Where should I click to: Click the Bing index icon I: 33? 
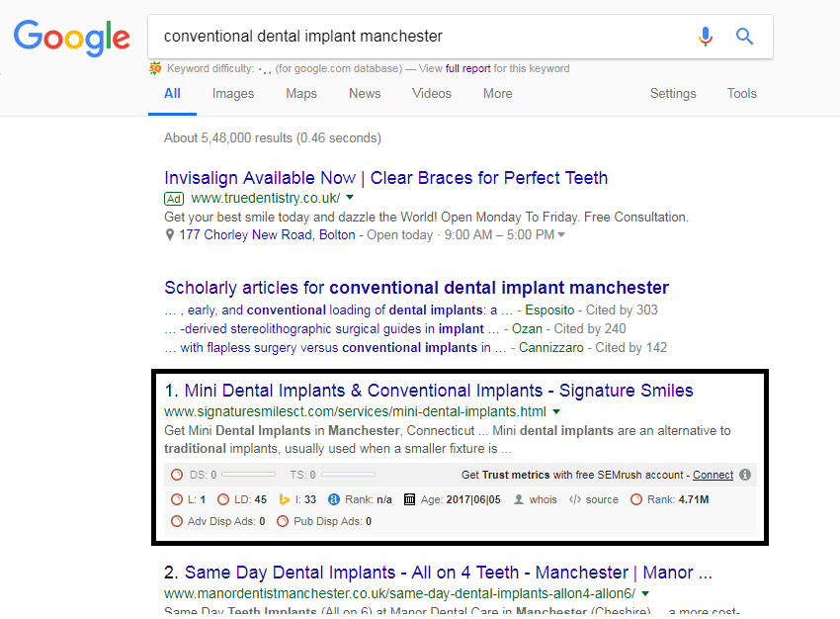click(x=285, y=499)
